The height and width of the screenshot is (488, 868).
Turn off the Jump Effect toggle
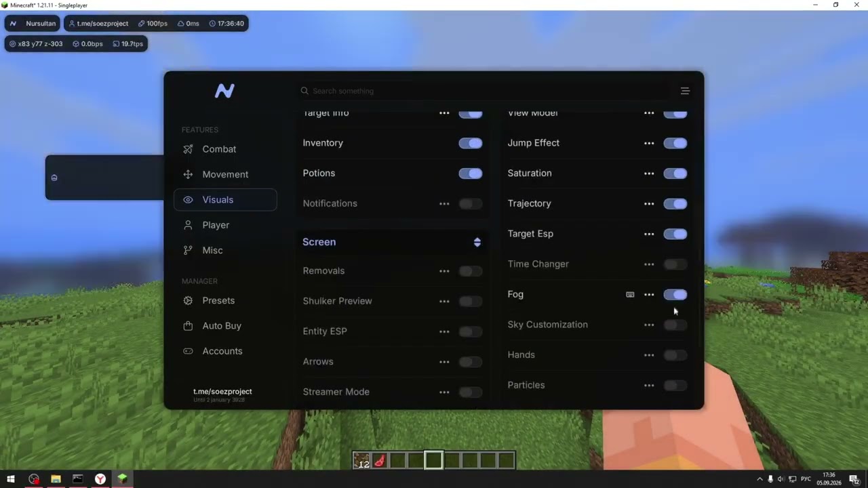675,143
